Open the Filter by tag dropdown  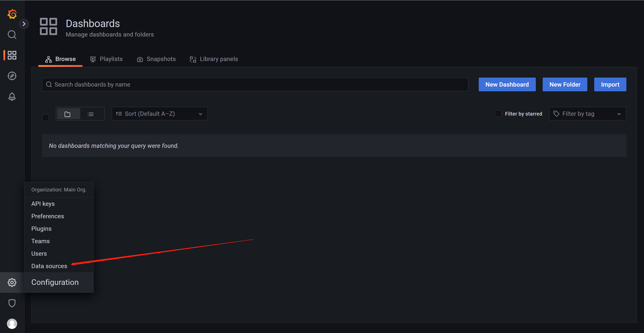588,114
